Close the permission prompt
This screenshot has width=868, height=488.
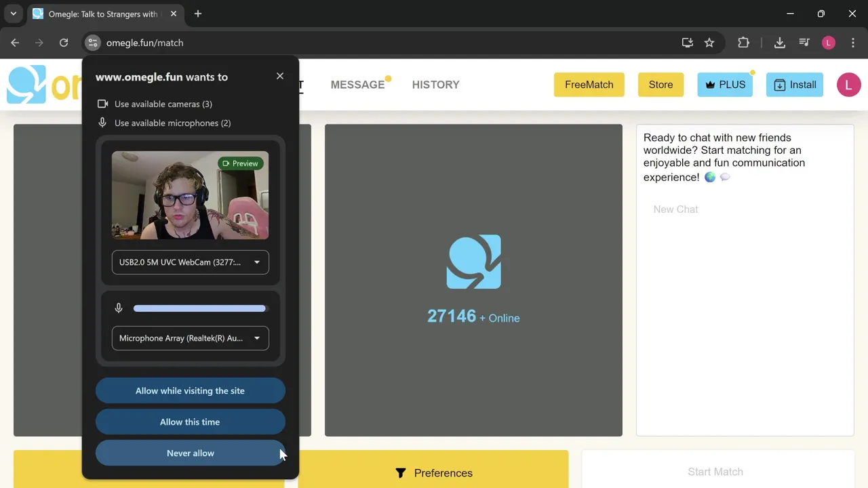[280, 76]
